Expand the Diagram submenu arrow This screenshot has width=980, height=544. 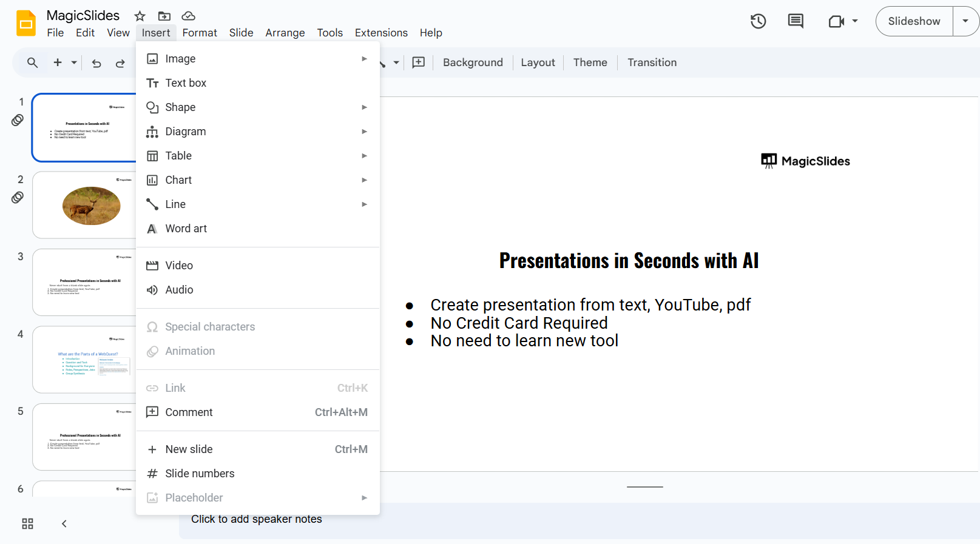[x=365, y=132]
